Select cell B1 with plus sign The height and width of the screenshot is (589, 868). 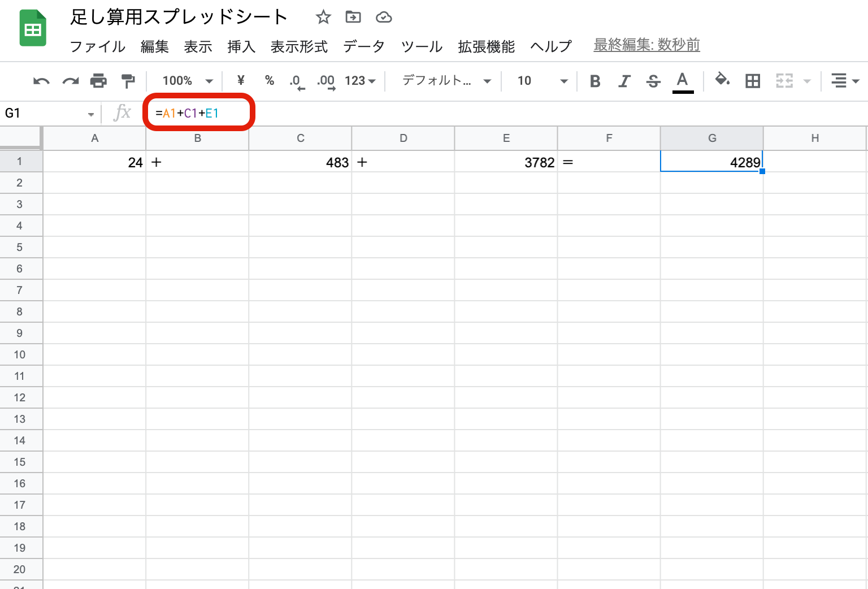click(197, 162)
